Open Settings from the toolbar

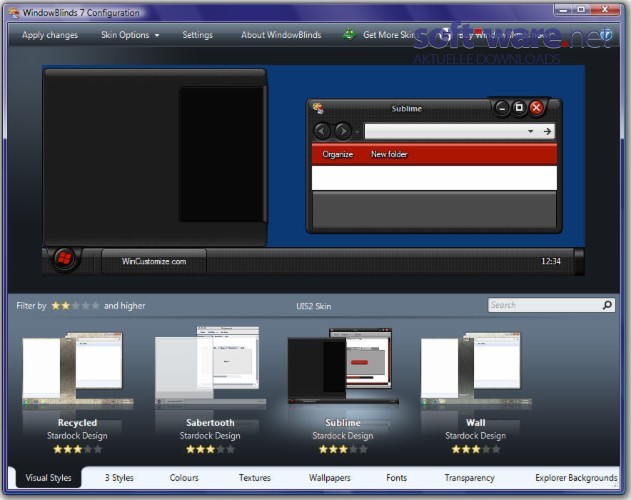click(197, 35)
